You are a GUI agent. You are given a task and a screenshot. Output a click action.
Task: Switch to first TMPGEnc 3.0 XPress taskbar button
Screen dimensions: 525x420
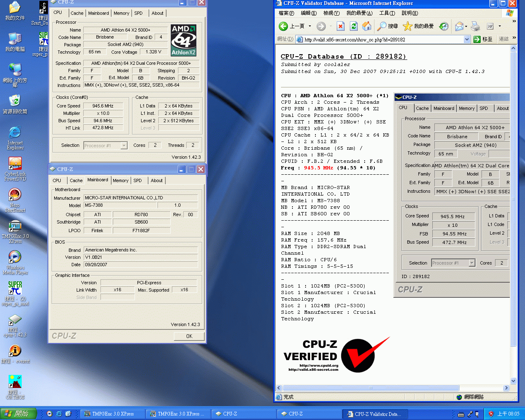[113, 414]
